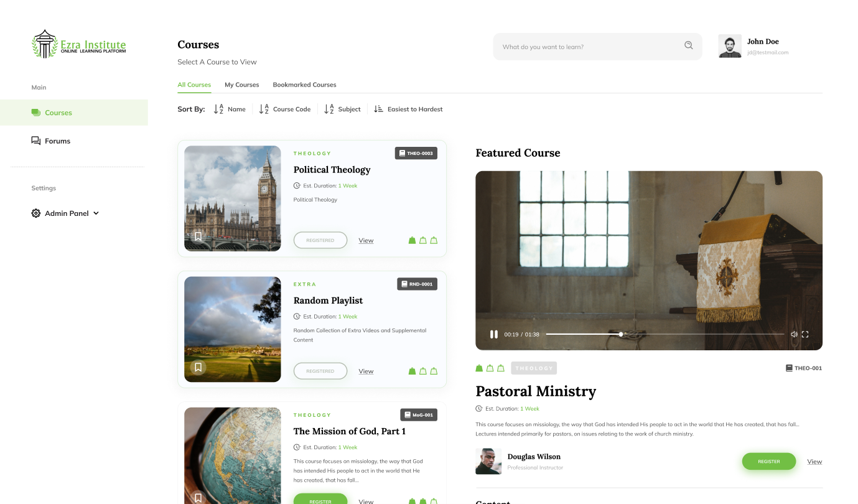Switch to the All Courses tab

tap(194, 85)
